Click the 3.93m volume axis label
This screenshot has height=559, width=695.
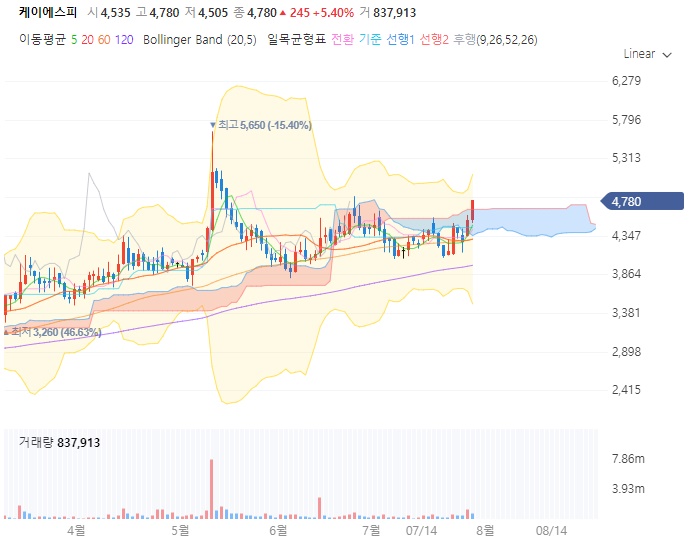coord(628,489)
